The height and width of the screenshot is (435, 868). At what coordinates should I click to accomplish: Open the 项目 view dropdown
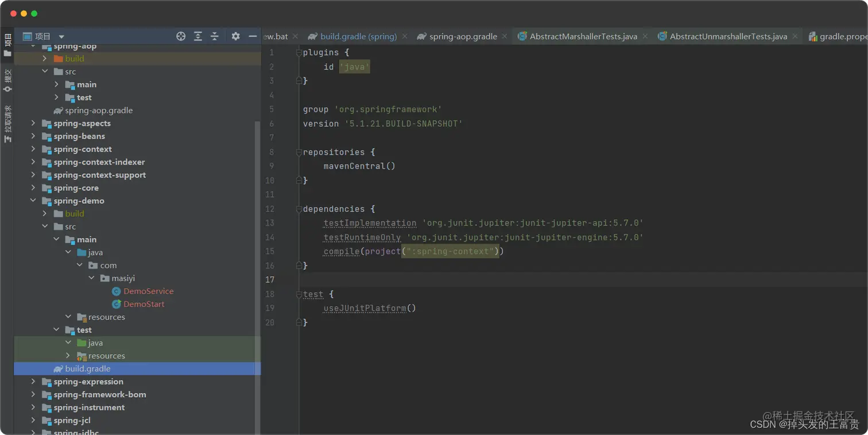[x=61, y=37]
